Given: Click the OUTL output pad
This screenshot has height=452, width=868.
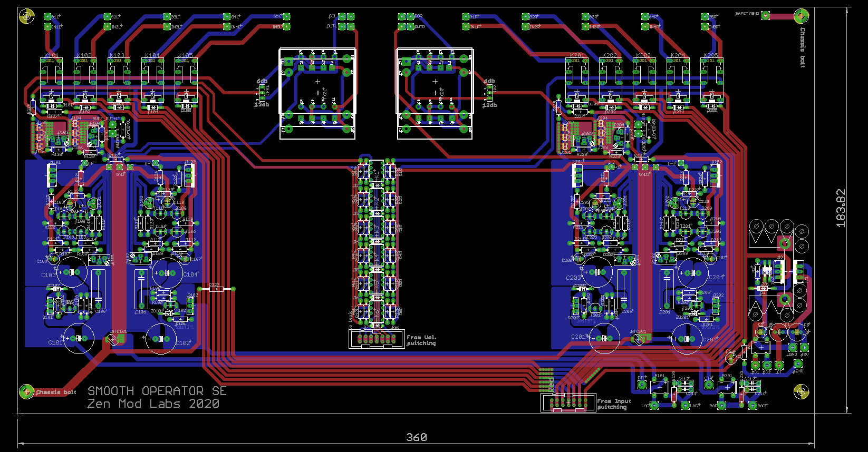Looking at the screenshot, I should (341, 26).
